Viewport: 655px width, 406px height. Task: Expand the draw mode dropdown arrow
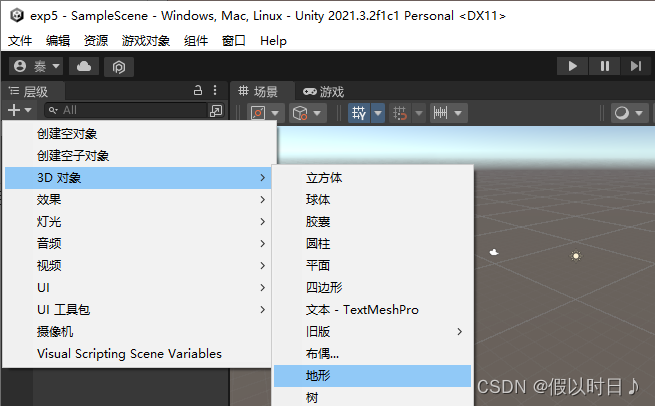pos(639,113)
